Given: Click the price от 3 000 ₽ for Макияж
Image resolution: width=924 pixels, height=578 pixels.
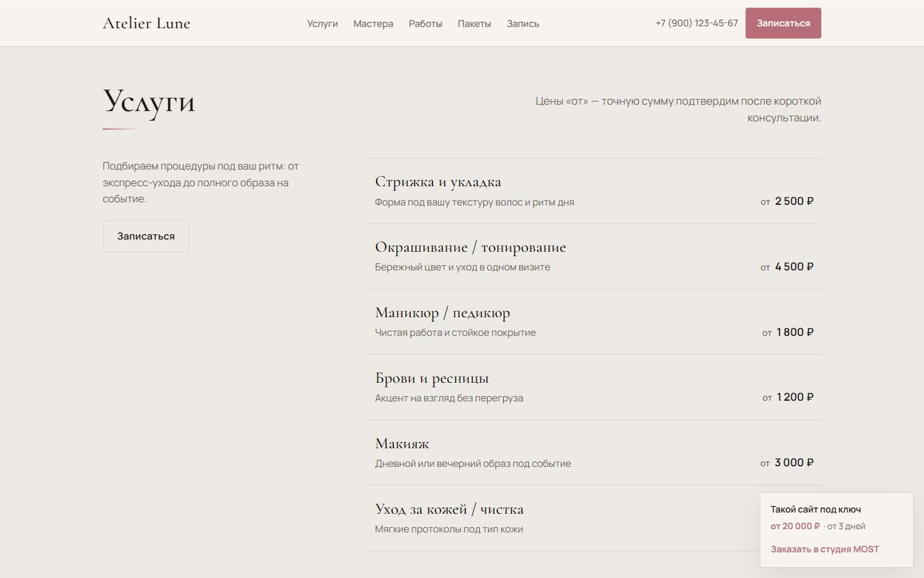Looking at the screenshot, I should point(787,462).
